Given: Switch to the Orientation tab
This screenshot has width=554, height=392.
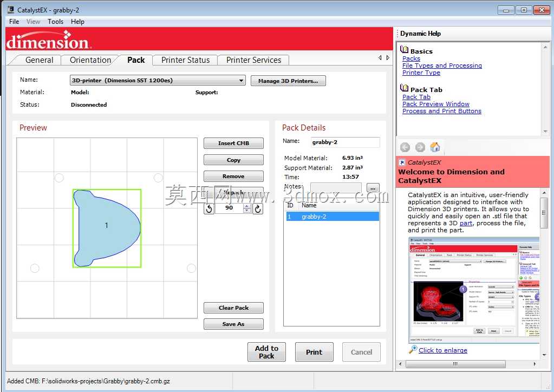Looking at the screenshot, I should pyautogui.click(x=90, y=60).
